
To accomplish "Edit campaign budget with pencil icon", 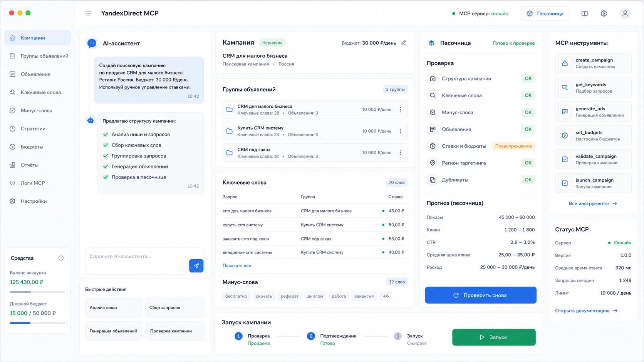I will click(404, 43).
